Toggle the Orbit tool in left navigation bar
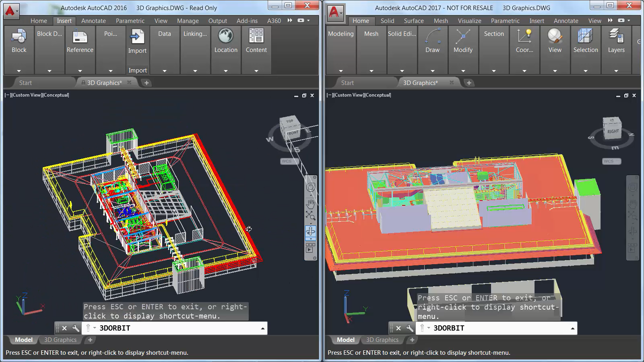644x362 pixels. tap(311, 231)
